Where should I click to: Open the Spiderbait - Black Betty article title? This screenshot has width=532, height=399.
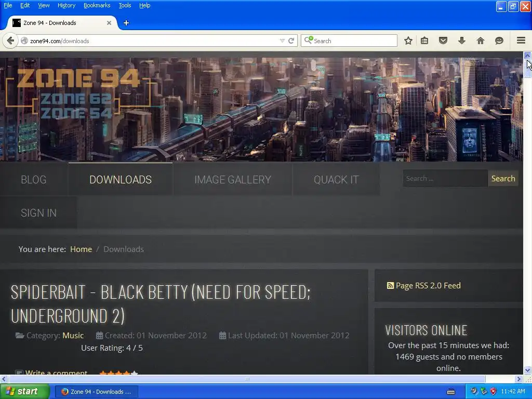tap(161, 304)
